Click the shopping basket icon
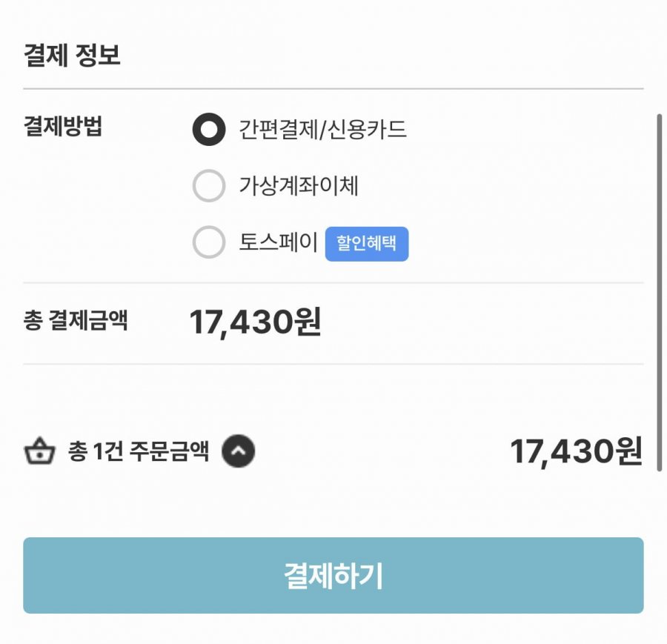The width and height of the screenshot is (667, 644). point(39,451)
